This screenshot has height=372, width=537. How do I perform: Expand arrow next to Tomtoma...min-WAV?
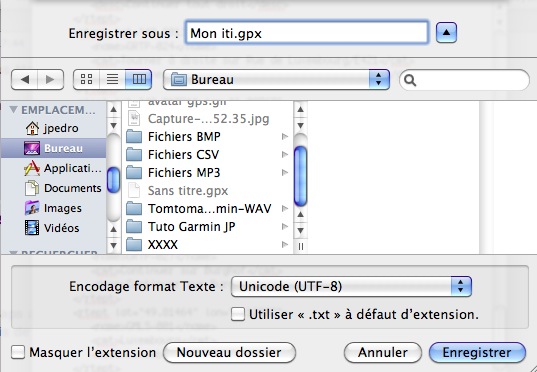(x=285, y=209)
